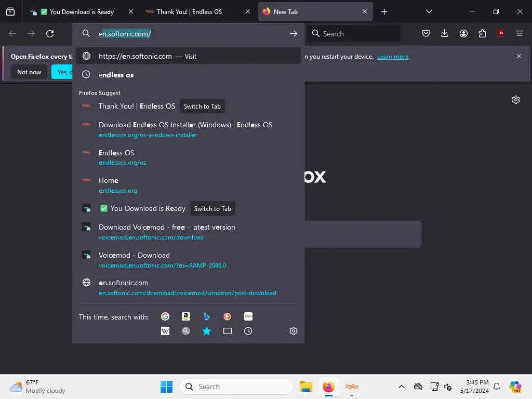Reload the current page

[x=50, y=34]
